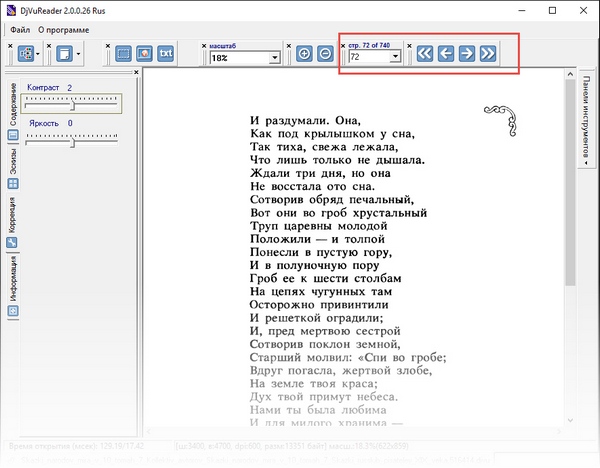Click the vertical scrollbar thumb
Image resolution: width=600 pixels, height=468 pixels.
(570, 182)
